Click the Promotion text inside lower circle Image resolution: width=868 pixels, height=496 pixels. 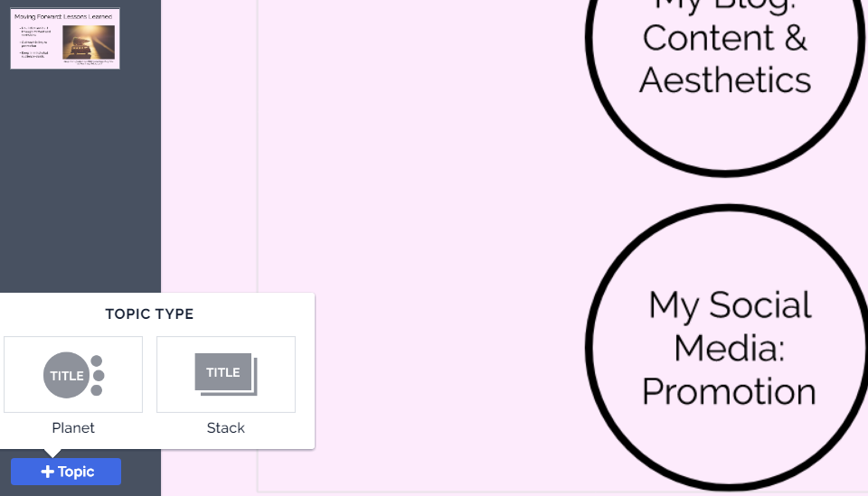coord(729,391)
